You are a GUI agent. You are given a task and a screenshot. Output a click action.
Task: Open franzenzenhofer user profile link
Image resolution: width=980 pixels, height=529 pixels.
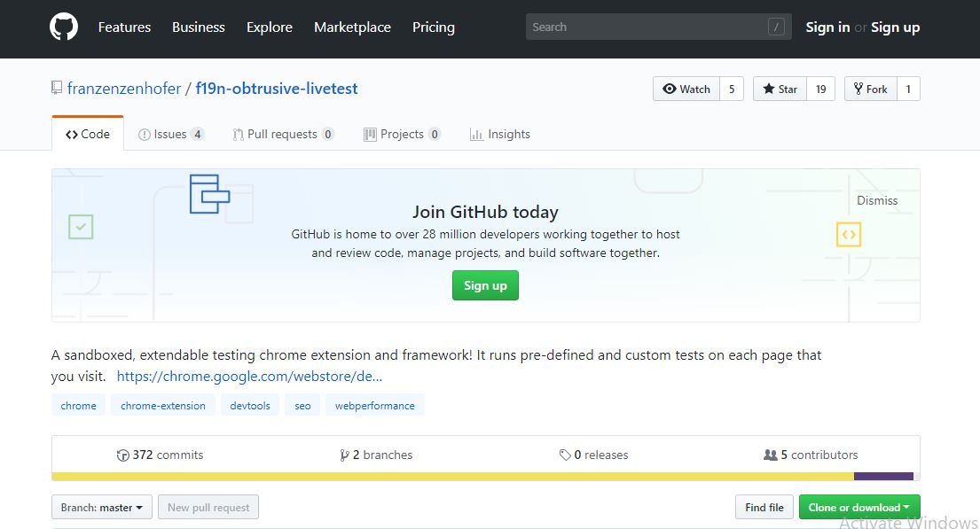(124, 89)
